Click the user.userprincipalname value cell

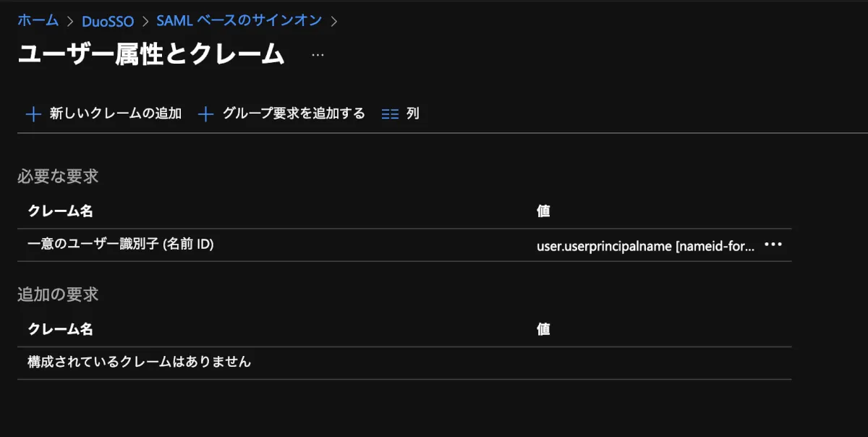[645, 245]
